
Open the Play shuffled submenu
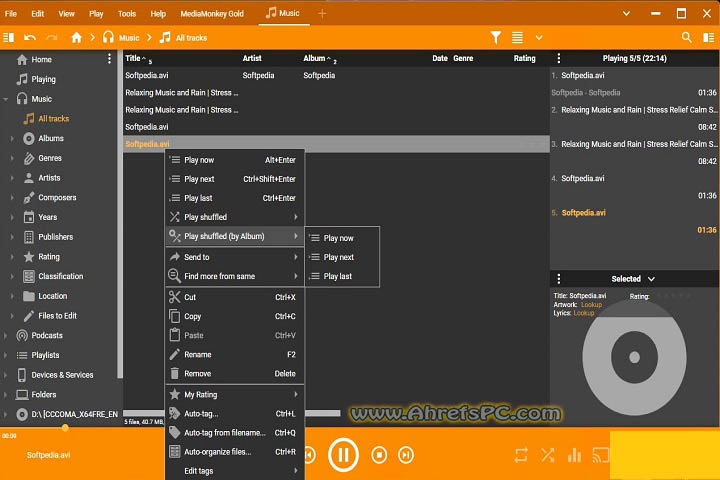(235, 217)
